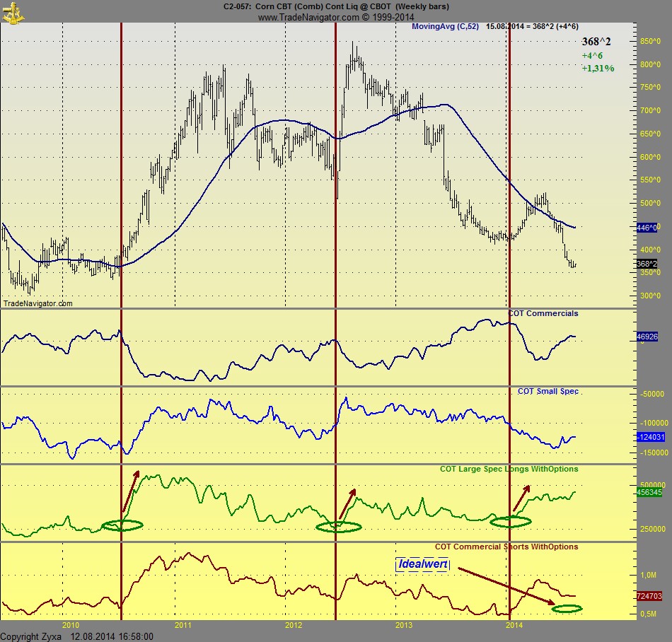Click the blue 446^0 moving average price tag
This screenshot has height=642, width=672.
coord(647,228)
